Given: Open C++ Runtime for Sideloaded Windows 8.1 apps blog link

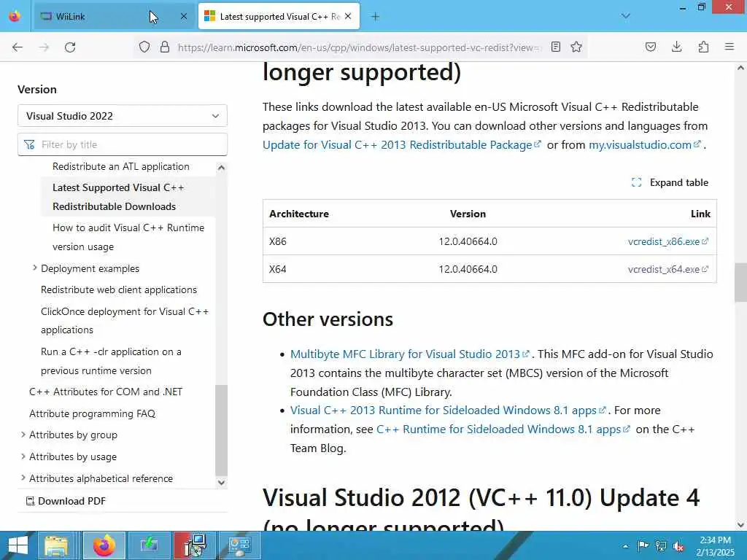Looking at the screenshot, I should tap(503, 429).
